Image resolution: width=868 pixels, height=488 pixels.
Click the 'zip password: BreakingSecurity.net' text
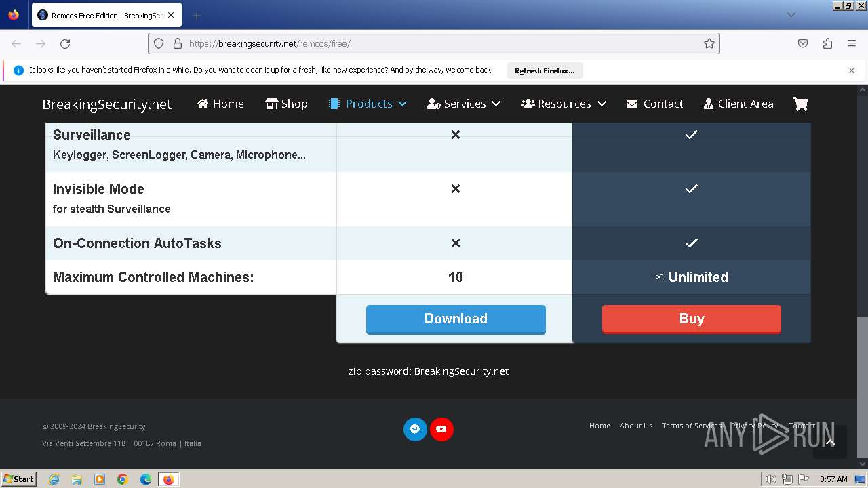429,371
